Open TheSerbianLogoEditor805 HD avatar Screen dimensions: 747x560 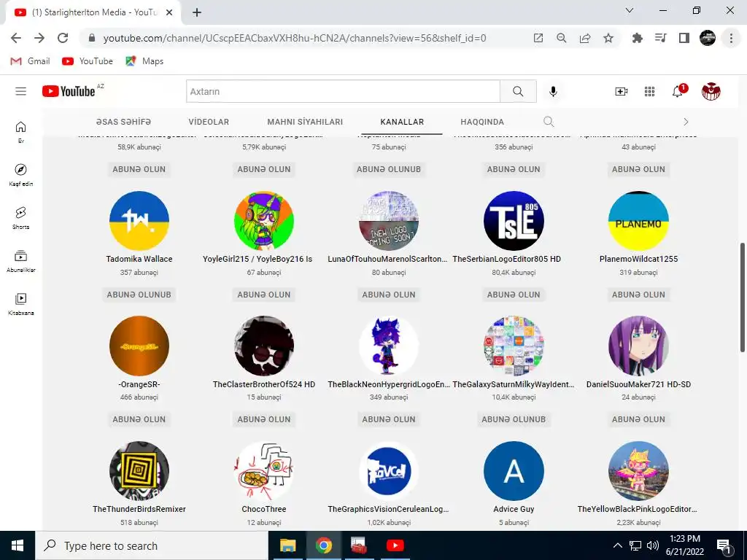pos(514,220)
